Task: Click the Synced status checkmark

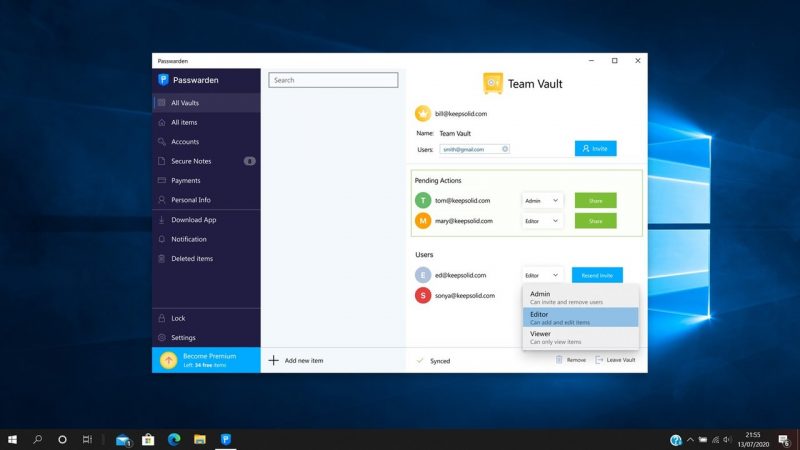Action: (x=420, y=361)
